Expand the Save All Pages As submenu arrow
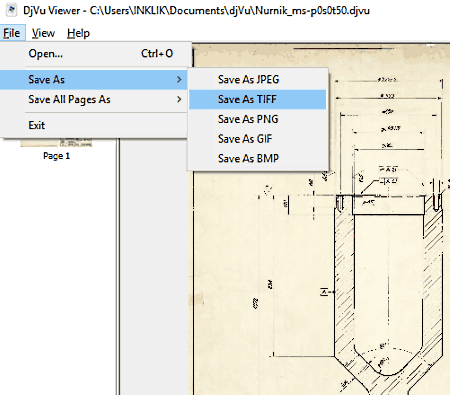 179,99
